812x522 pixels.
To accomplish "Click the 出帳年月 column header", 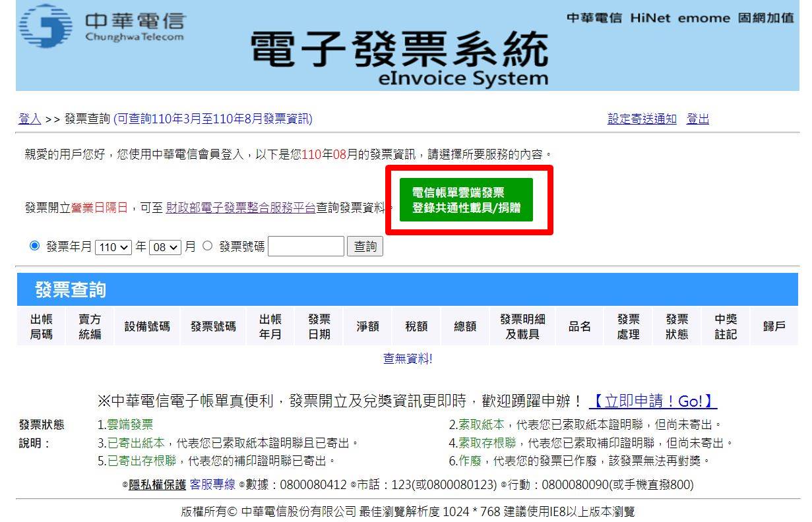I will (270, 326).
